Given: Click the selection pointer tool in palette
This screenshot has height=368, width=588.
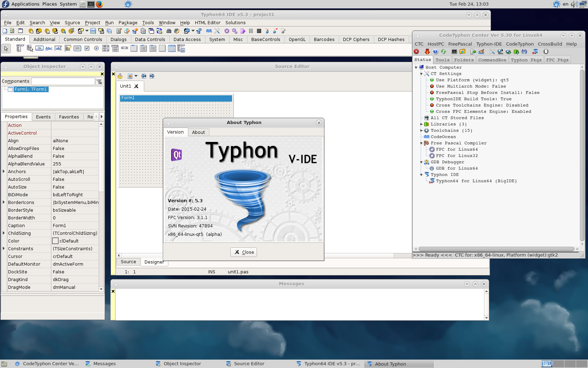Looking at the screenshot, I should [6, 48].
